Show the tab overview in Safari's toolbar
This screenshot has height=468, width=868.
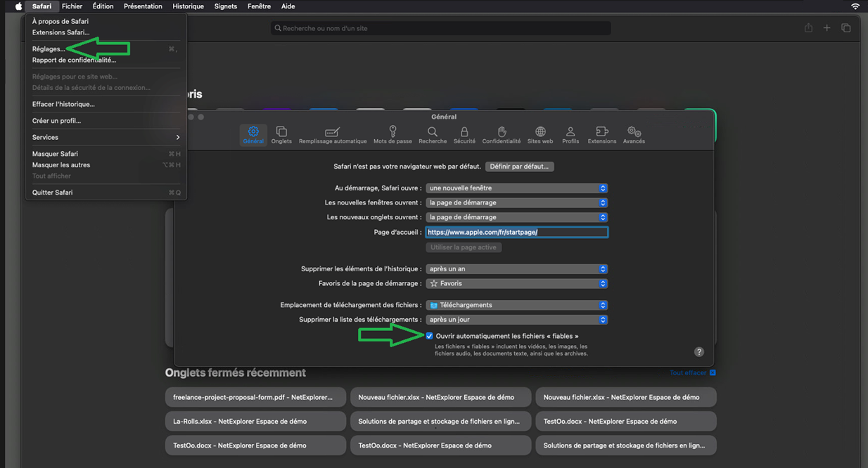(x=846, y=28)
